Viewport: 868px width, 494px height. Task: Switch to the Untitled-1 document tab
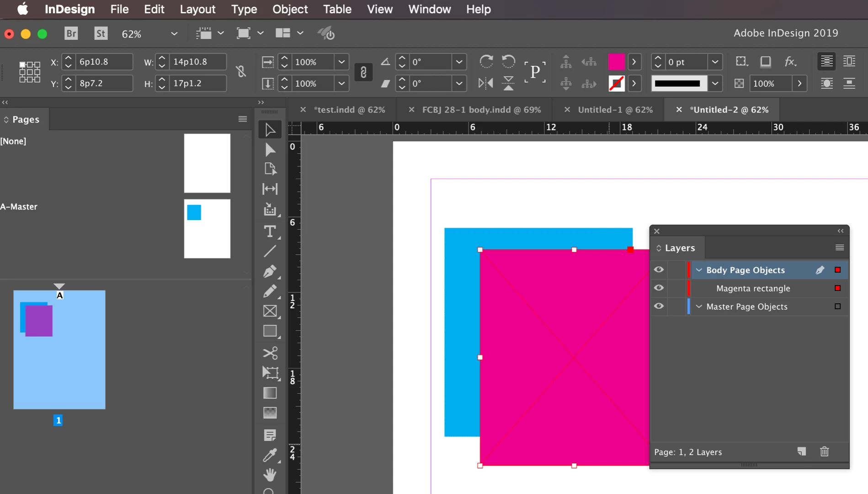[x=615, y=110]
